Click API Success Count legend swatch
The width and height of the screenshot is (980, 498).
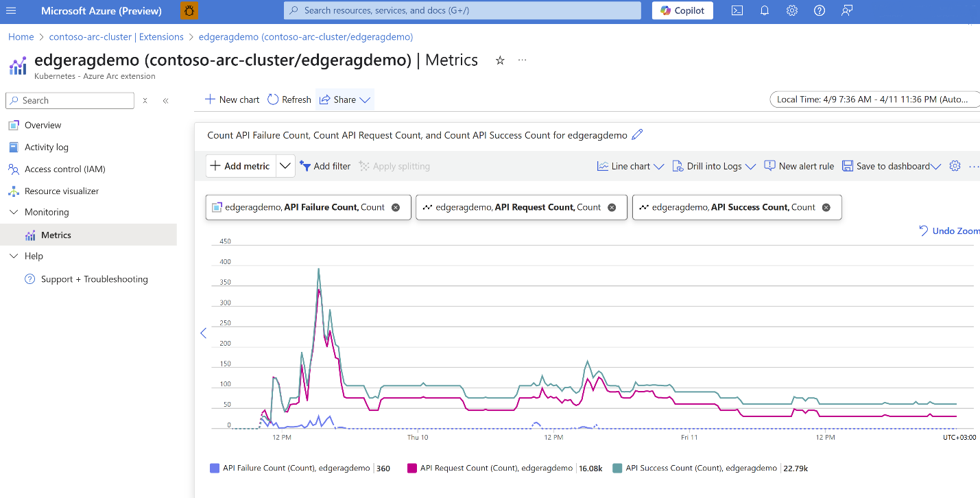(617, 469)
